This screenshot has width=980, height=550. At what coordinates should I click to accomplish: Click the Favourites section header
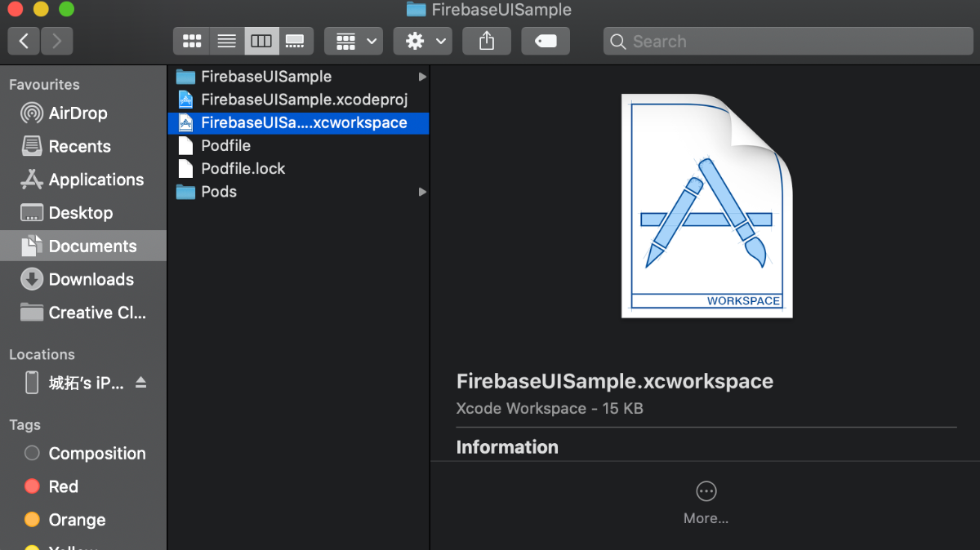pos(44,84)
